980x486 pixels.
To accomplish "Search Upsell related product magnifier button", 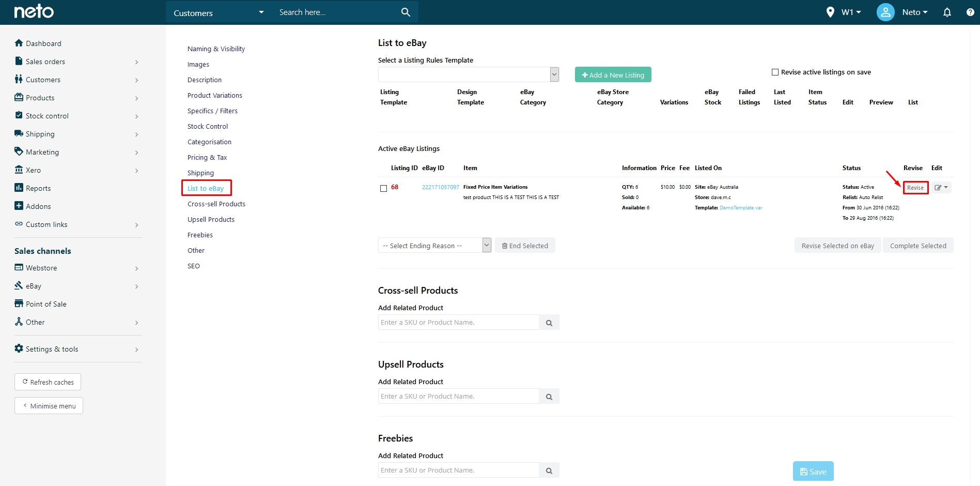I will [x=549, y=397].
